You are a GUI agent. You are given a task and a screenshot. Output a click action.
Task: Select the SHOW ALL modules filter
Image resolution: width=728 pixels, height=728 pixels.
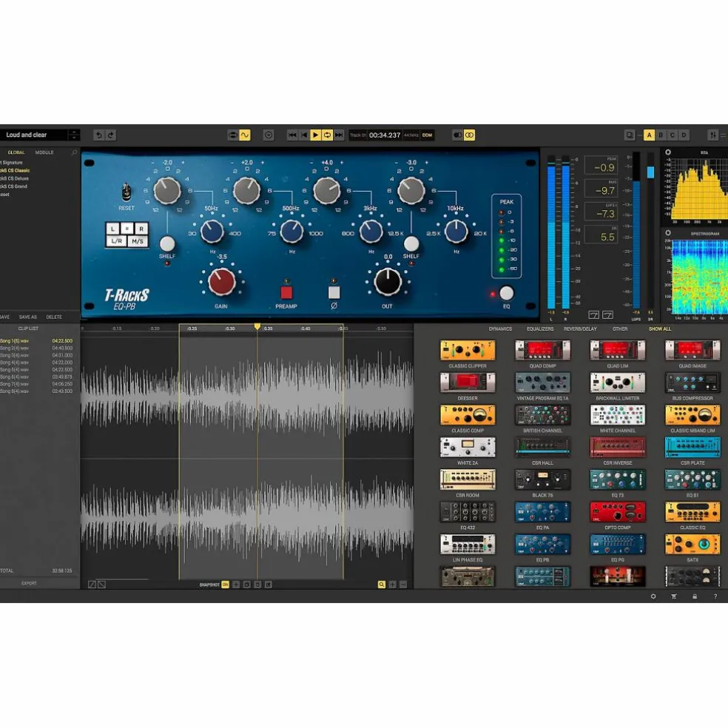click(660, 328)
